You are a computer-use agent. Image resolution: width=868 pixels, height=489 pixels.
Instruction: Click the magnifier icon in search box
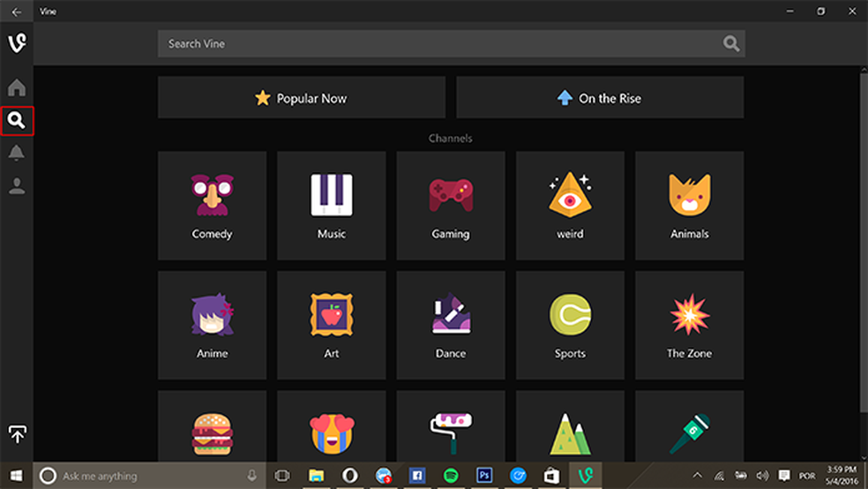(730, 43)
